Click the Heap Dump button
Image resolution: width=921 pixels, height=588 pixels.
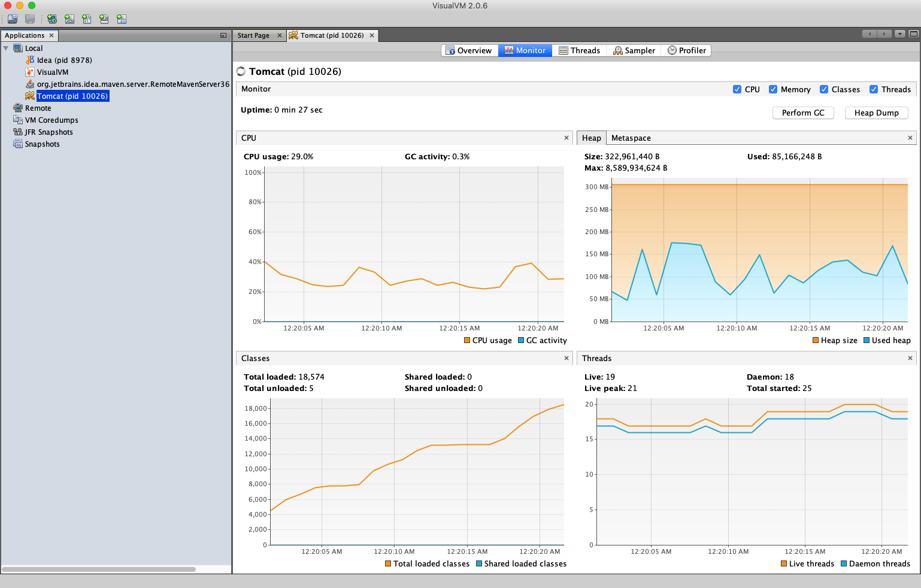[x=876, y=113]
